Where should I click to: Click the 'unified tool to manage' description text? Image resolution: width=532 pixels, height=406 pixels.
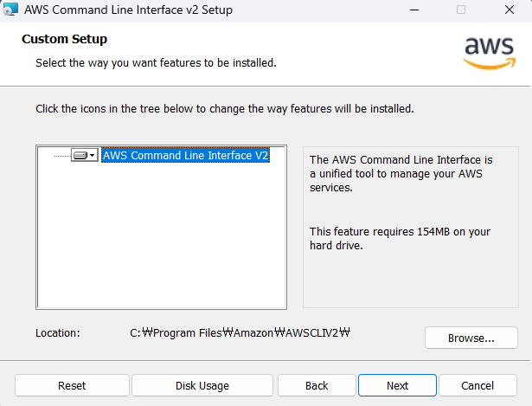pos(401,173)
